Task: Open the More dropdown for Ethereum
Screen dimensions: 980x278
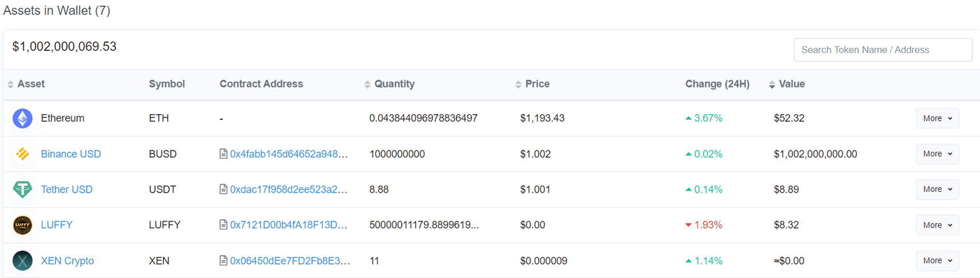Action: (937, 118)
